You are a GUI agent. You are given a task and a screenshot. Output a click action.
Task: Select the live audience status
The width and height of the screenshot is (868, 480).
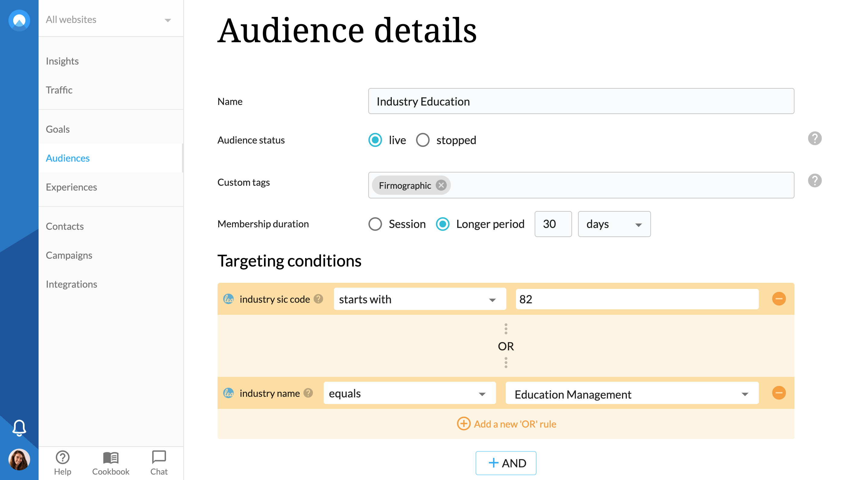pyautogui.click(x=375, y=140)
